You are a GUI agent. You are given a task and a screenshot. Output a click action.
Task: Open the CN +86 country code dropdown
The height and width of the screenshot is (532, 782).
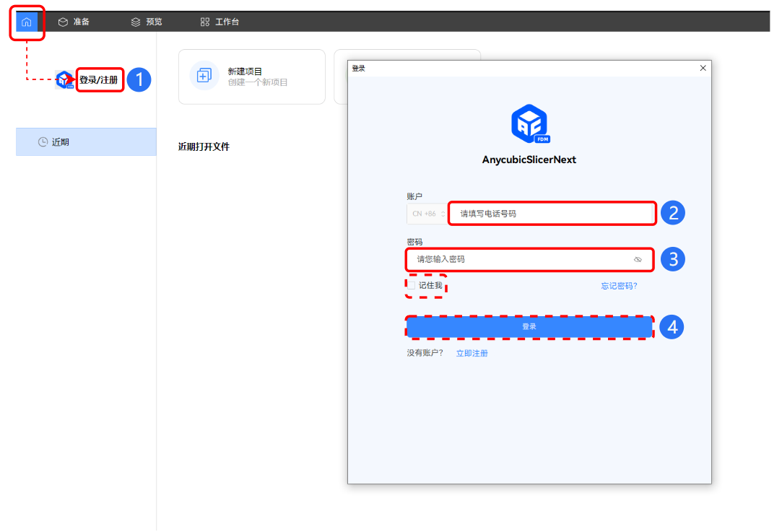[x=428, y=214]
